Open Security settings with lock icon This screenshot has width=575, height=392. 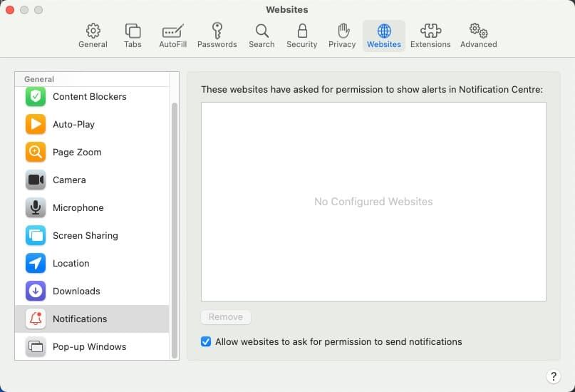[x=302, y=36]
